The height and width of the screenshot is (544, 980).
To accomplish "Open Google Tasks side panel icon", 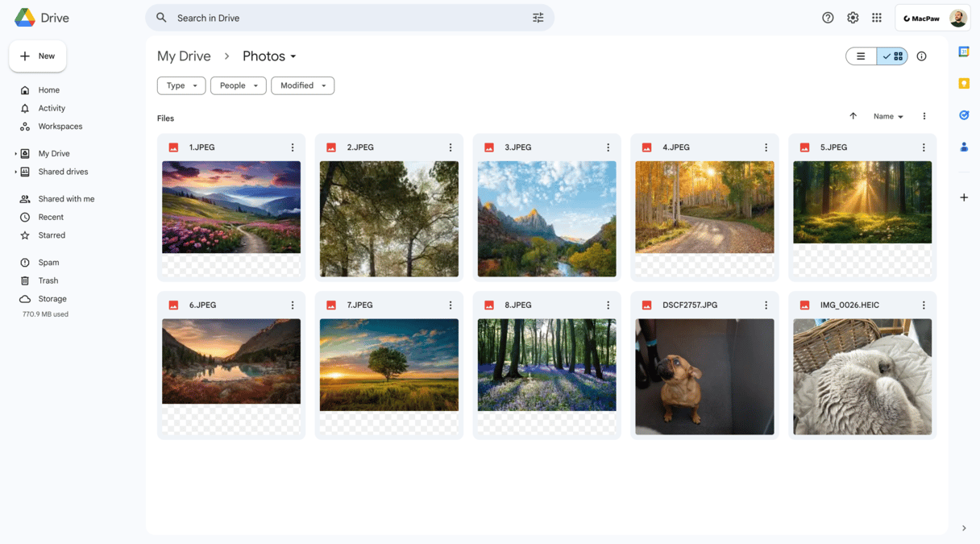I will coord(964,115).
